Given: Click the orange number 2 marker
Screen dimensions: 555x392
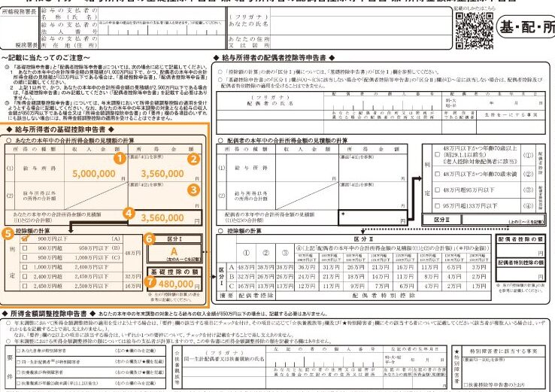Looking at the screenshot, I should [x=193, y=159].
